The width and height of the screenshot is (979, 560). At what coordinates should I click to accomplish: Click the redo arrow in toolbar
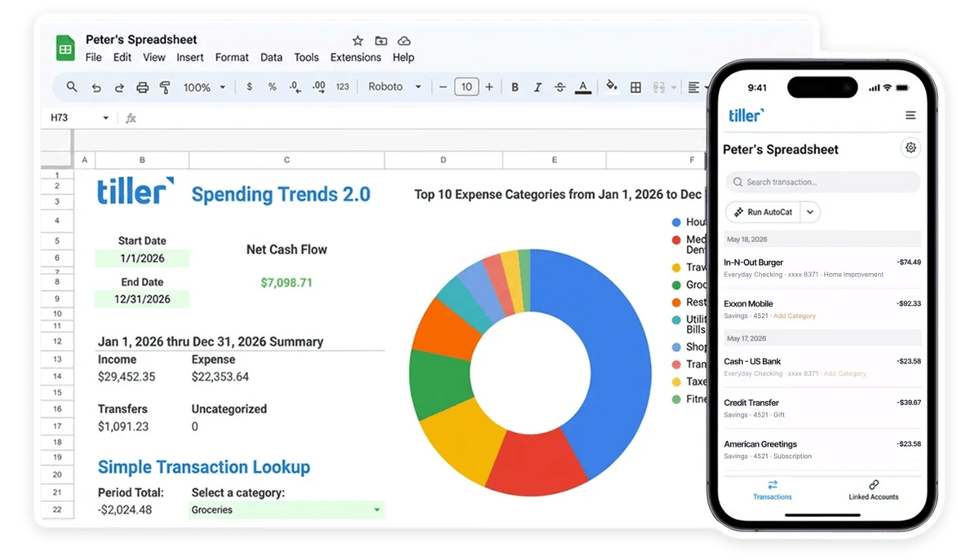(119, 87)
